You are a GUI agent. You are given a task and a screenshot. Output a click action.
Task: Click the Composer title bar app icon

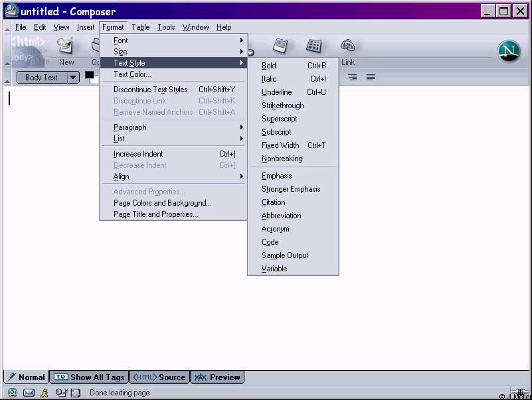pos(11,11)
